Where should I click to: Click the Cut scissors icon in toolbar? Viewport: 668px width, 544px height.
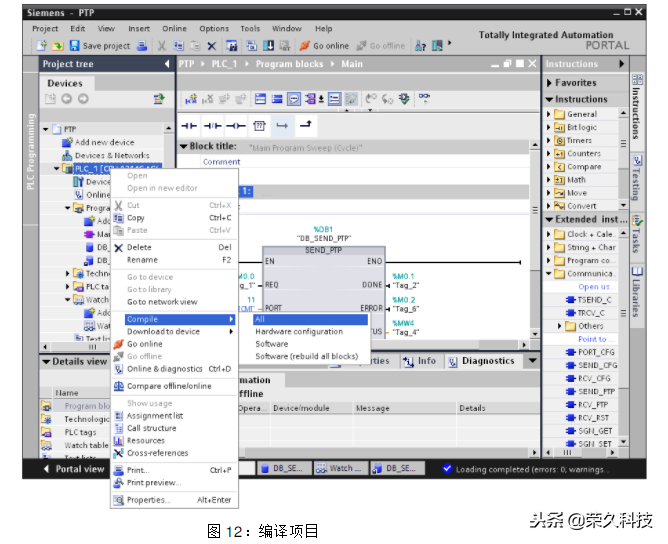click(x=162, y=46)
